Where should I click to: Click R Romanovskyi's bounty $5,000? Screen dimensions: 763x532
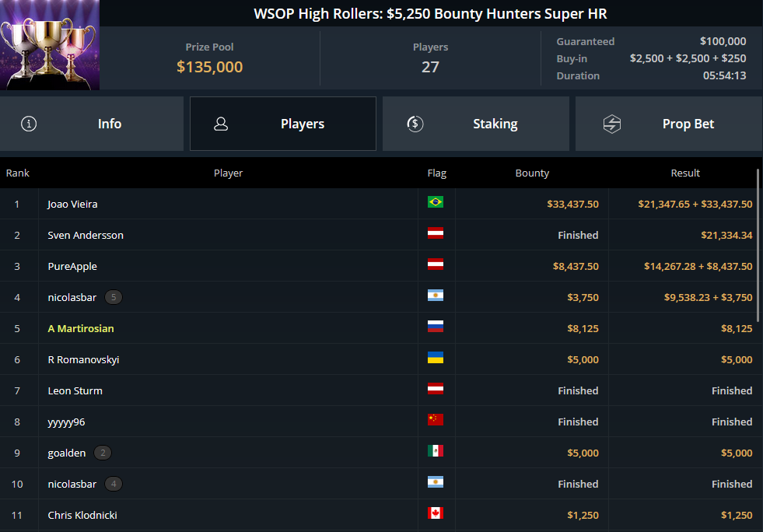[583, 359]
